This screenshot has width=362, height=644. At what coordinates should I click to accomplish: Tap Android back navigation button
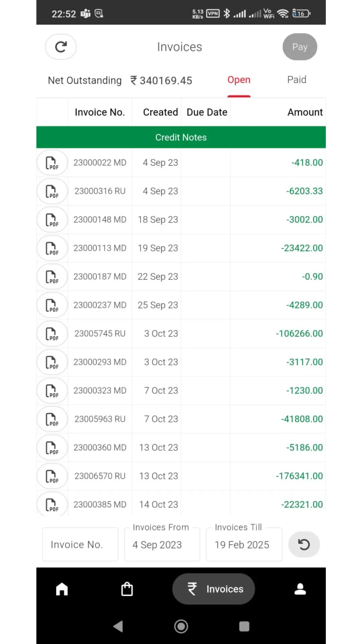(x=118, y=626)
